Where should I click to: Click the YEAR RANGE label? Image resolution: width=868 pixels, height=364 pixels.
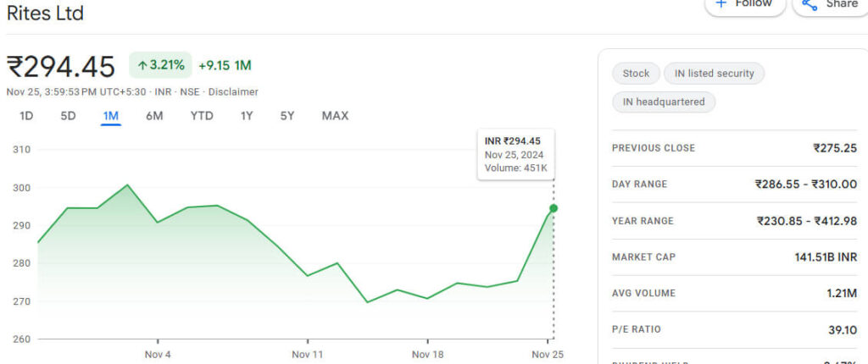pyautogui.click(x=643, y=221)
